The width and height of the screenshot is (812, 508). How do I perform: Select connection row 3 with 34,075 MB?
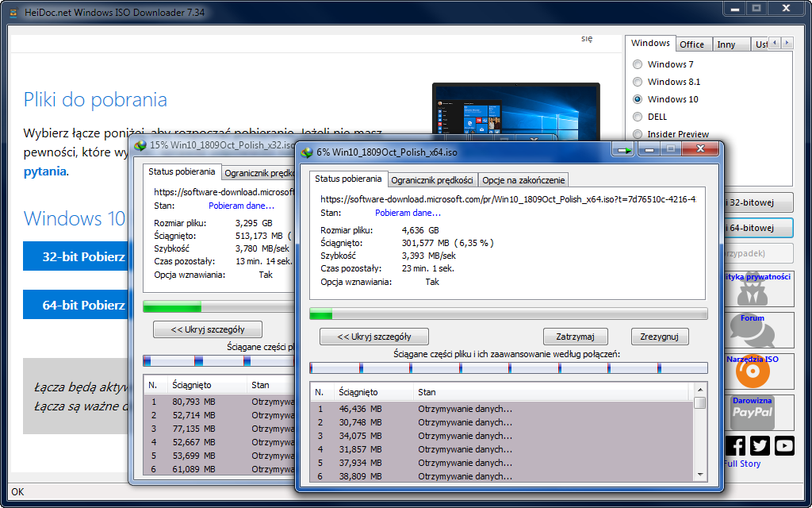click(x=502, y=436)
